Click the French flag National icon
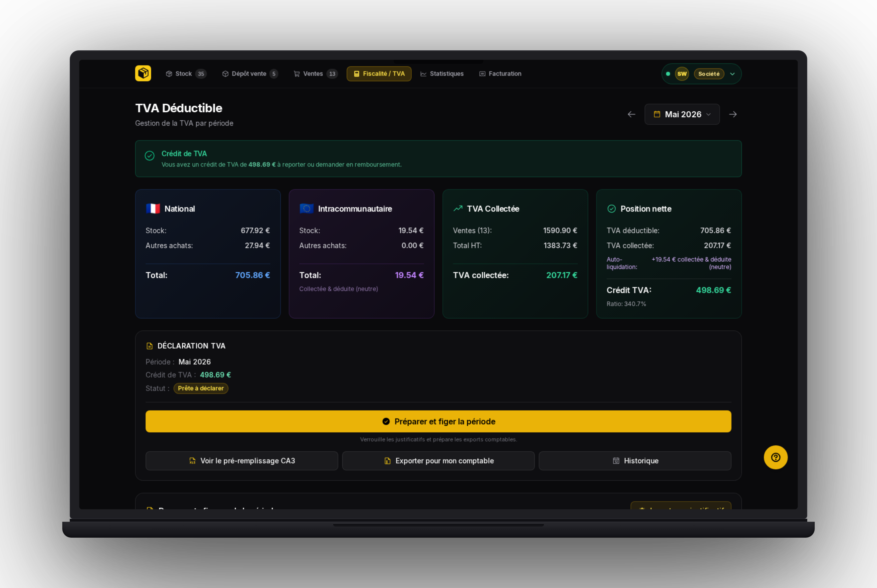877x588 pixels. point(153,209)
